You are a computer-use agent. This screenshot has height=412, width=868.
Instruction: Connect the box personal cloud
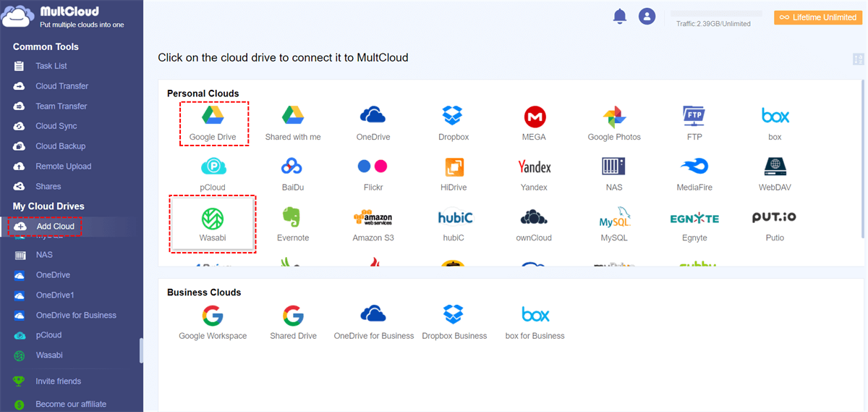(x=775, y=123)
